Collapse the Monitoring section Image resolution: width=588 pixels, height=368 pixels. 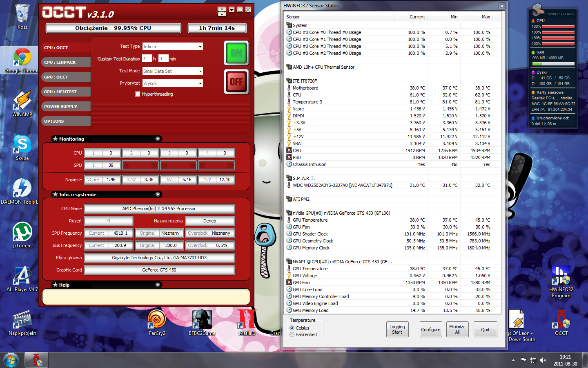[x=158, y=139]
